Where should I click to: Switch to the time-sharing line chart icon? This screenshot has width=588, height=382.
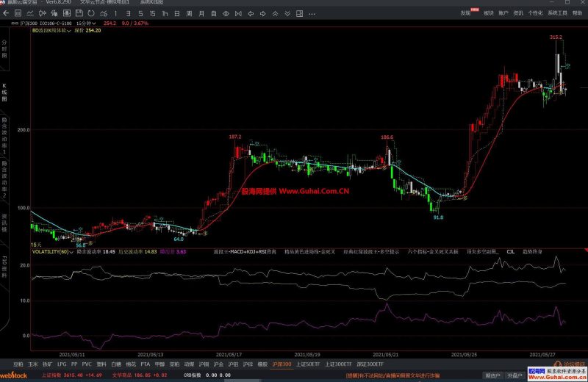click(30, 13)
